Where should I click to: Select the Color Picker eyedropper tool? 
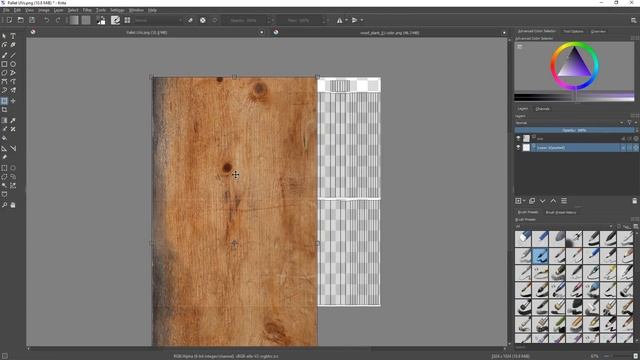13,120
